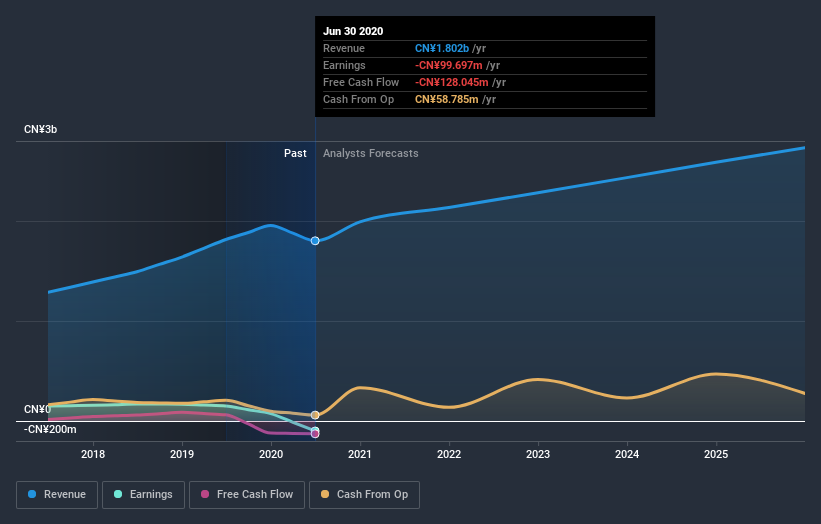
Task: Click the 2025 x-axis label
Action: tap(716, 454)
